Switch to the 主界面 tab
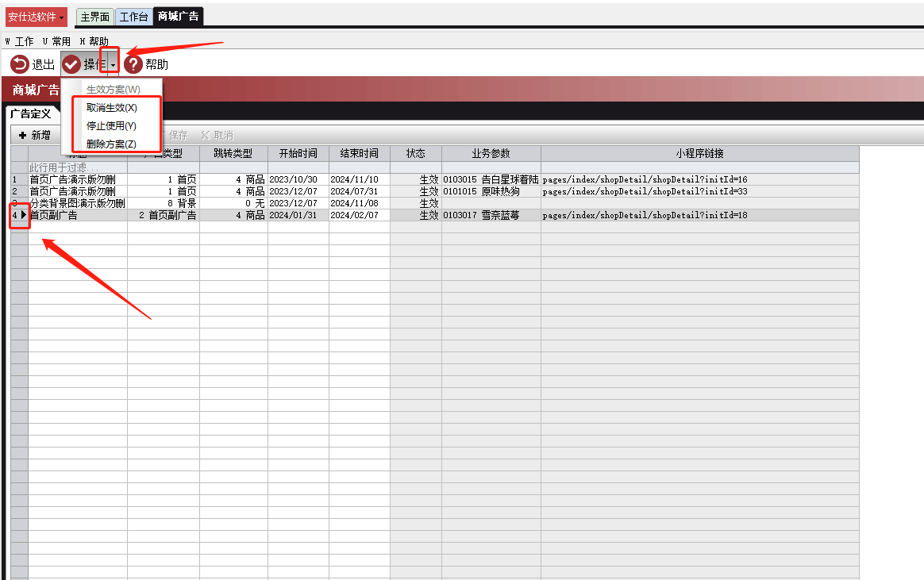924x580 pixels. (95, 17)
